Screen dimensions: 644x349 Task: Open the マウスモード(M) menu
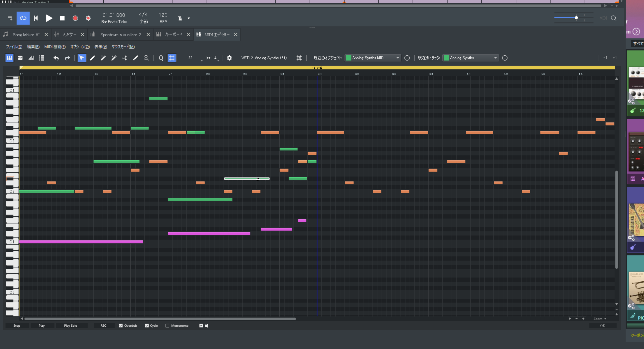pyautogui.click(x=123, y=47)
